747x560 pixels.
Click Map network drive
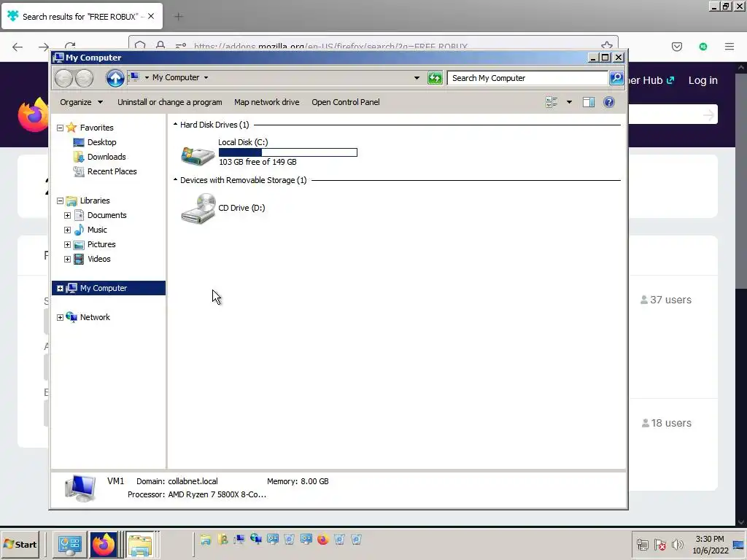pos(267,102)
